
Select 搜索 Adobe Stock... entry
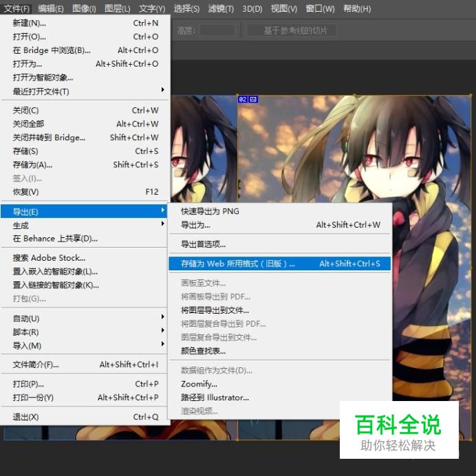click(x=85, y=258)
